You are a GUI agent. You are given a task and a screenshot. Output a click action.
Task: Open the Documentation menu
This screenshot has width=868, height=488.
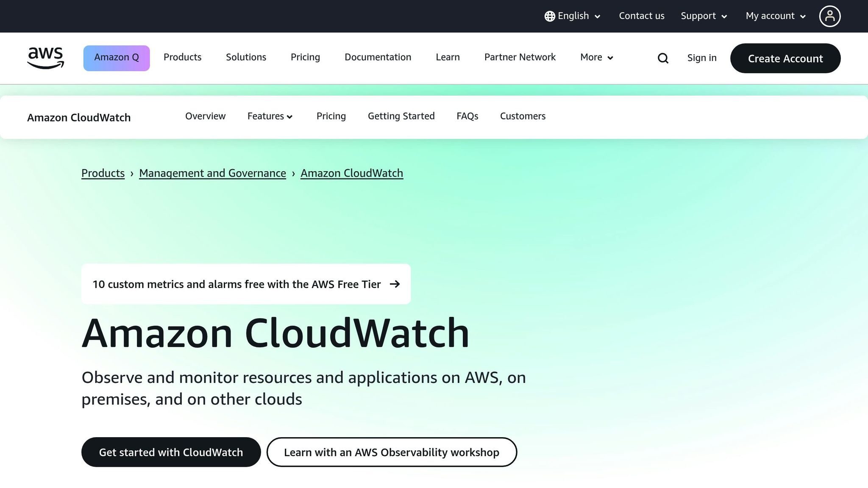coord(378,57)
